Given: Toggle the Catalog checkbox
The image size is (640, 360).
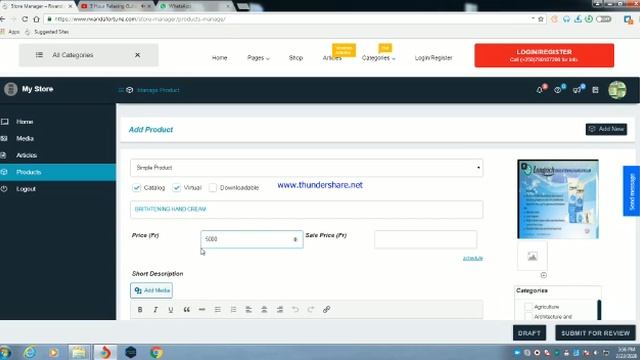Looking at the screenshot, I should [x=136, y=188].
